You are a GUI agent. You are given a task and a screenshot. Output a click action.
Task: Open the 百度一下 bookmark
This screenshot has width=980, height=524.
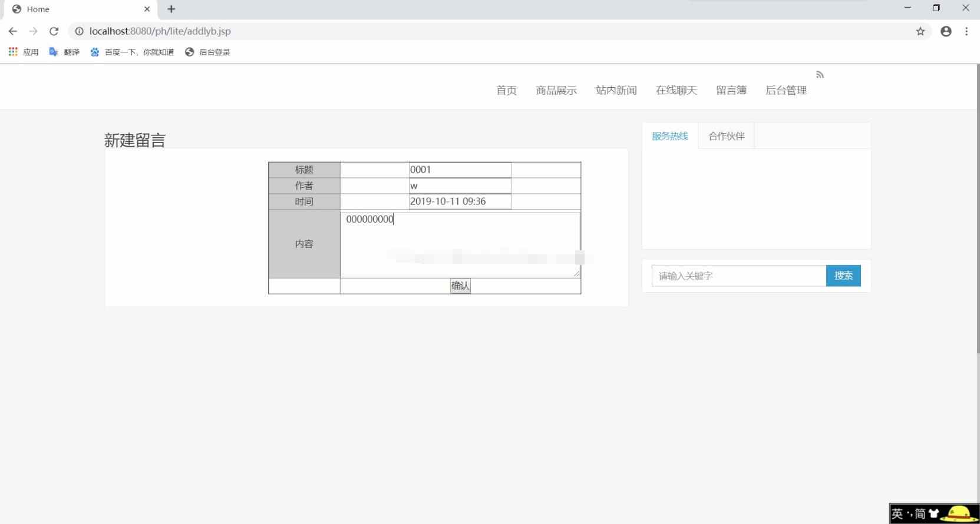pos(132,52)
